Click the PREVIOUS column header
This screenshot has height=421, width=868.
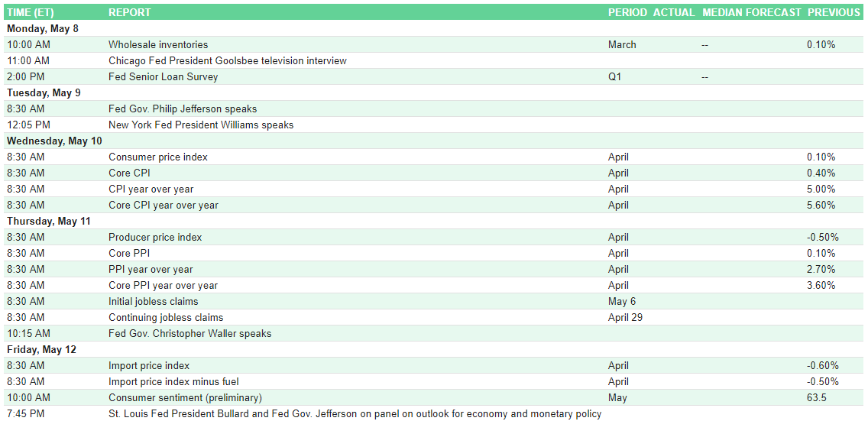(x=834, y=12)
